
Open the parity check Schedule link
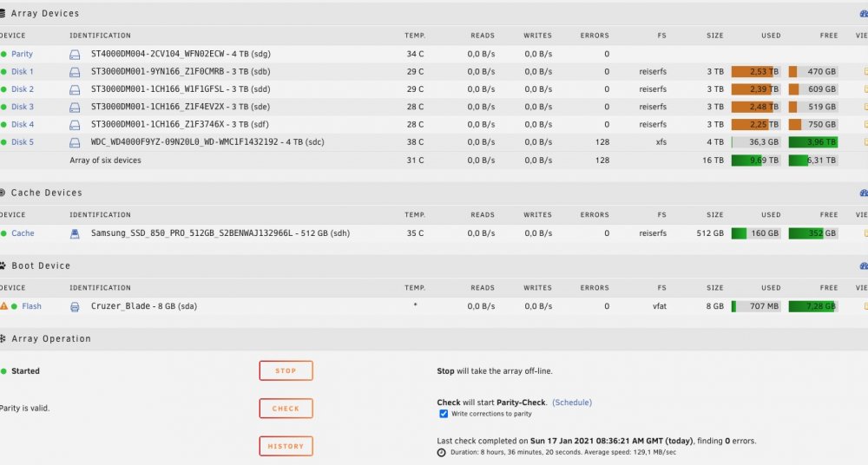pos(572,403)
